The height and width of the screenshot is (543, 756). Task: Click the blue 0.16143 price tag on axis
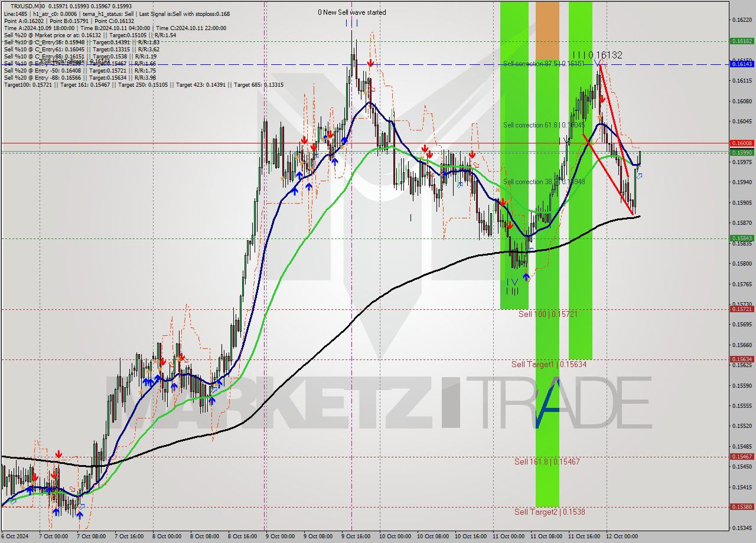[742, 64]
